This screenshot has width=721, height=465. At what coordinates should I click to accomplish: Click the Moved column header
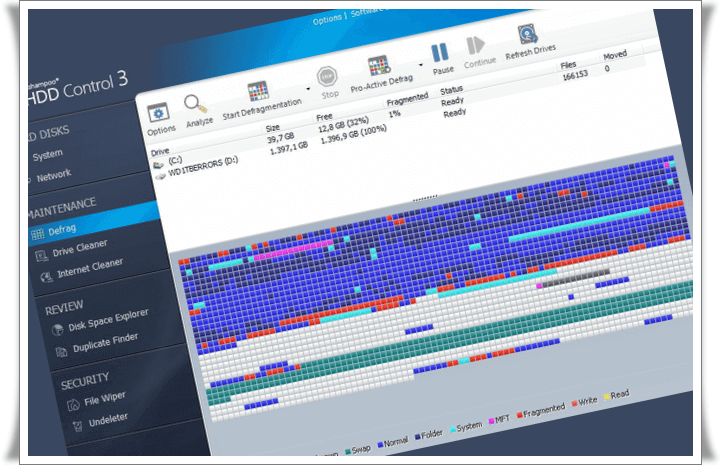click(x=615, y=55)
